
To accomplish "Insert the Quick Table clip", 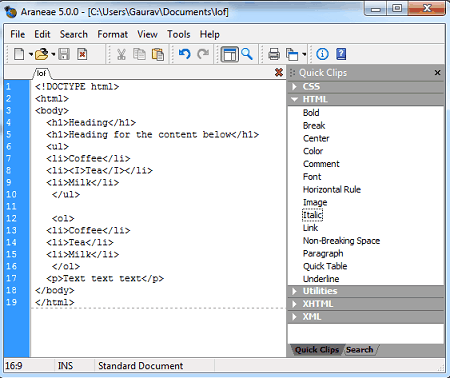I will 325,266.
